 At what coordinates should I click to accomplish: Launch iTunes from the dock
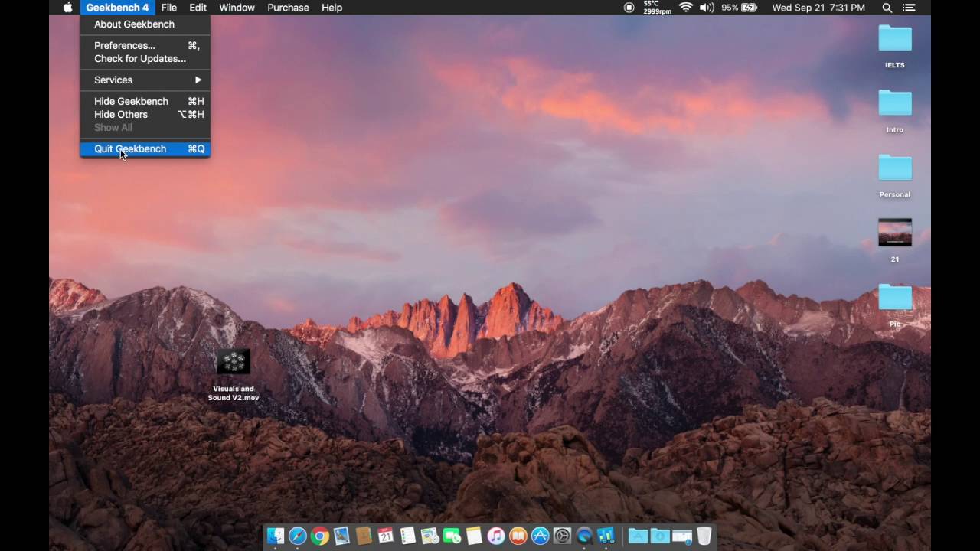pos(496,536)
